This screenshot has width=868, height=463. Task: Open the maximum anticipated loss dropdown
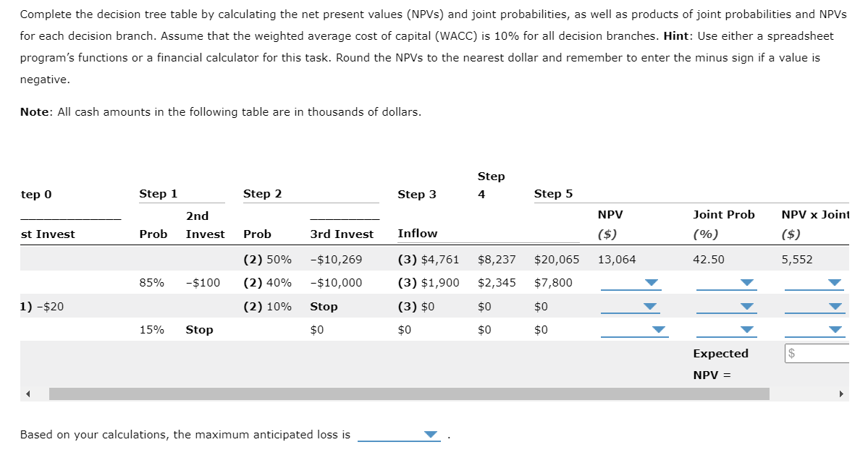click(x=400, y=435)
